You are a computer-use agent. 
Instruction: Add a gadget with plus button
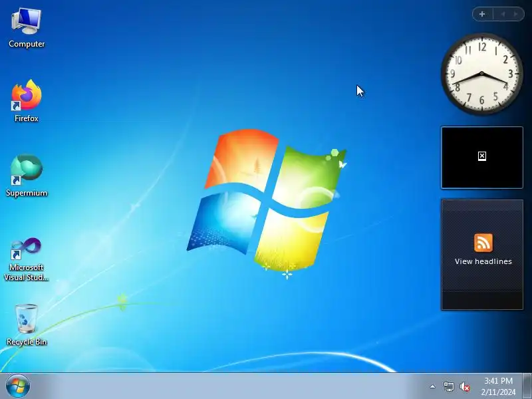[482, 14]
